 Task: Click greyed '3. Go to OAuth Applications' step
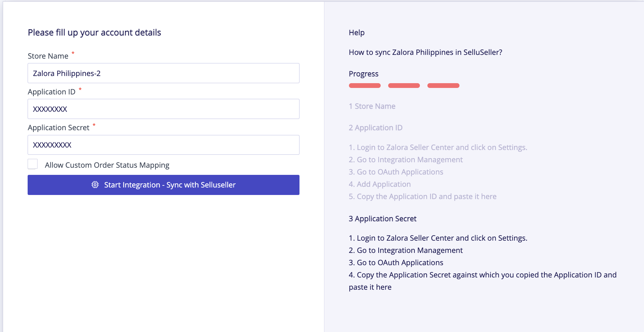pyautogui.click(x=396, y=172)
